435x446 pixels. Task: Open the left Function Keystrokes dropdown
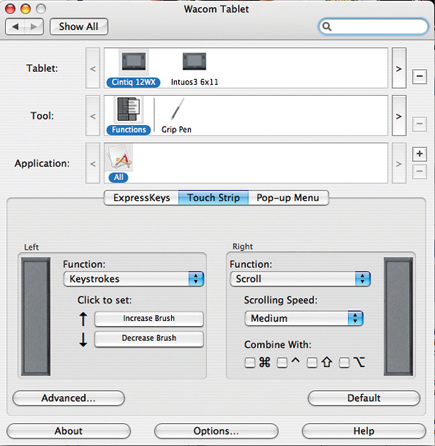tap(133, 279)
